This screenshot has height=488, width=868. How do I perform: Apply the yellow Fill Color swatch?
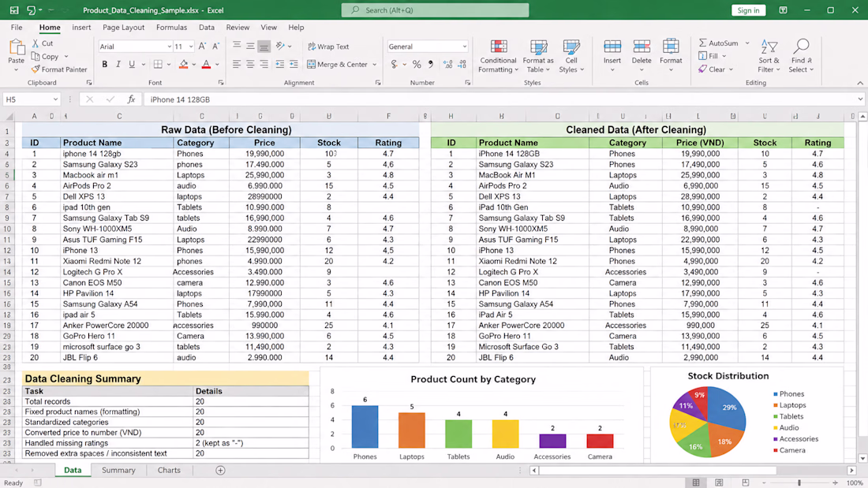(x=183, y=64)
